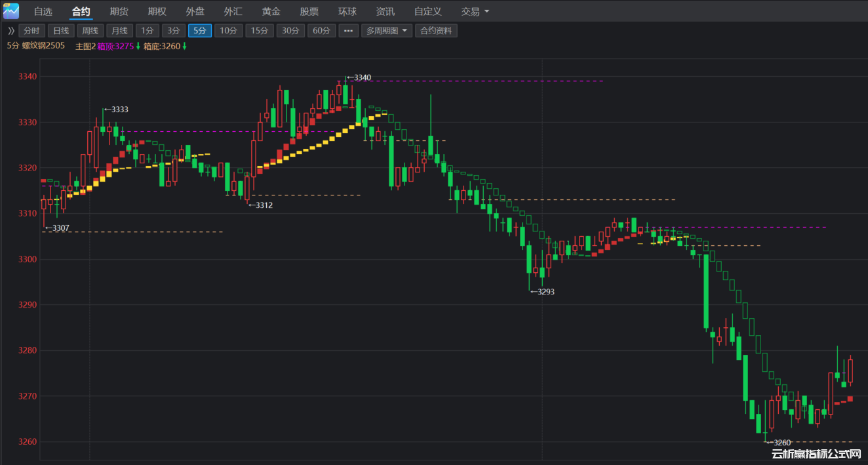Screen dimensions: 868x465
Task: Select the active 5分 period button
Action: point(200,31)
